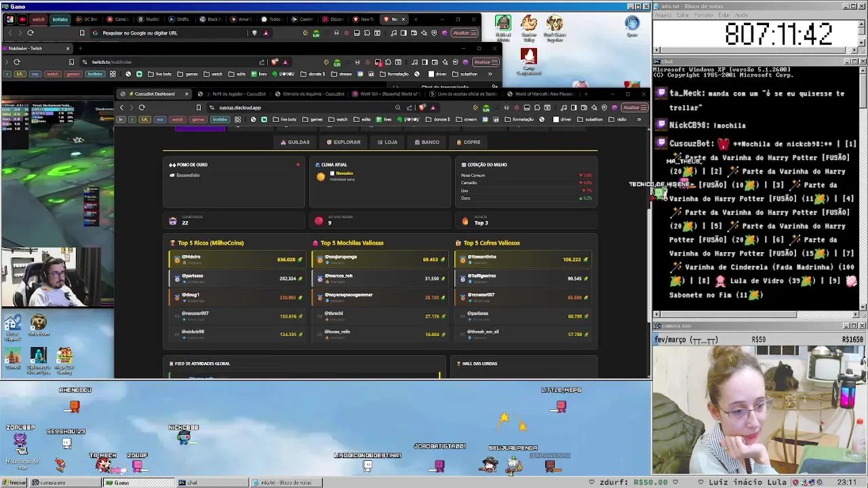Screen dimensions: 868x488
Task: Select user @seujurupenga in Top 5 Mochilas
Action: tap(379, 259)
